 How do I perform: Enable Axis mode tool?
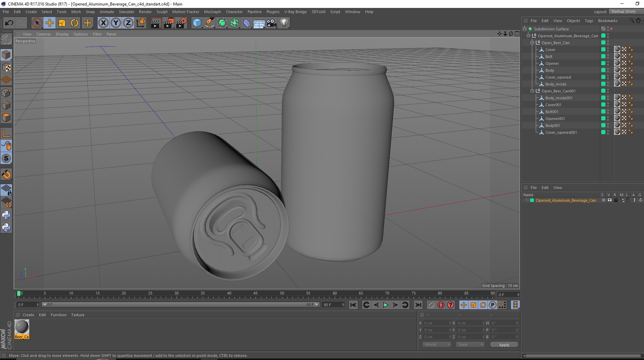click(6, 133)
